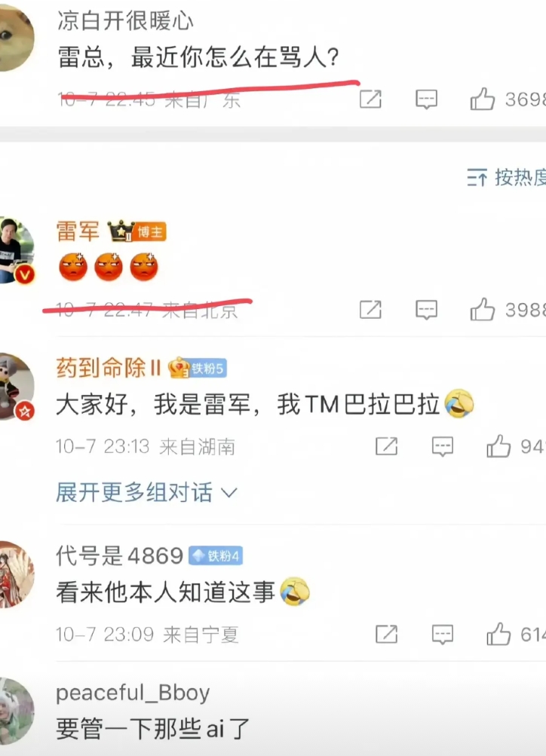
Task: Reply to 凉白开很暖心's comment via bubble icon
Action: point(426,99)
